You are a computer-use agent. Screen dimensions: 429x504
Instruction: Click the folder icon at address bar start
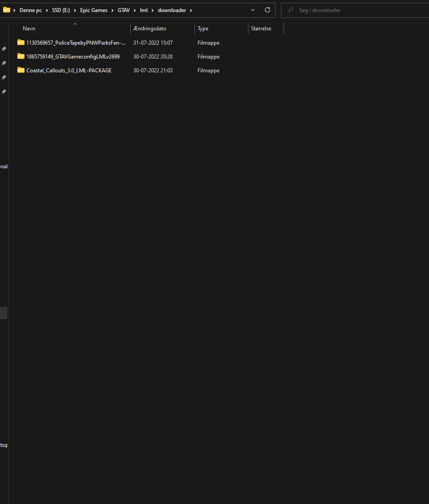(6, 10)
